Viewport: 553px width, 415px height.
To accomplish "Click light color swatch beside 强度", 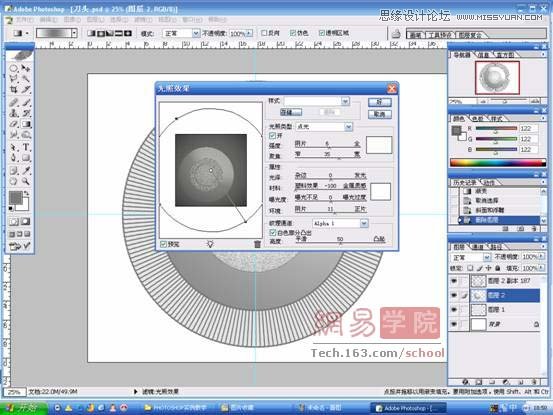I will (x=379, y=145).
